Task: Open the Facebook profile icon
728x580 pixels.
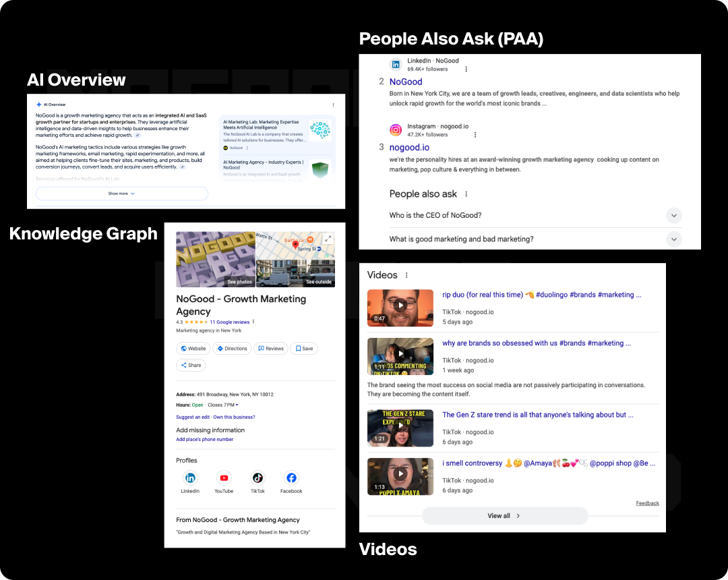Action: coord(291,478)
